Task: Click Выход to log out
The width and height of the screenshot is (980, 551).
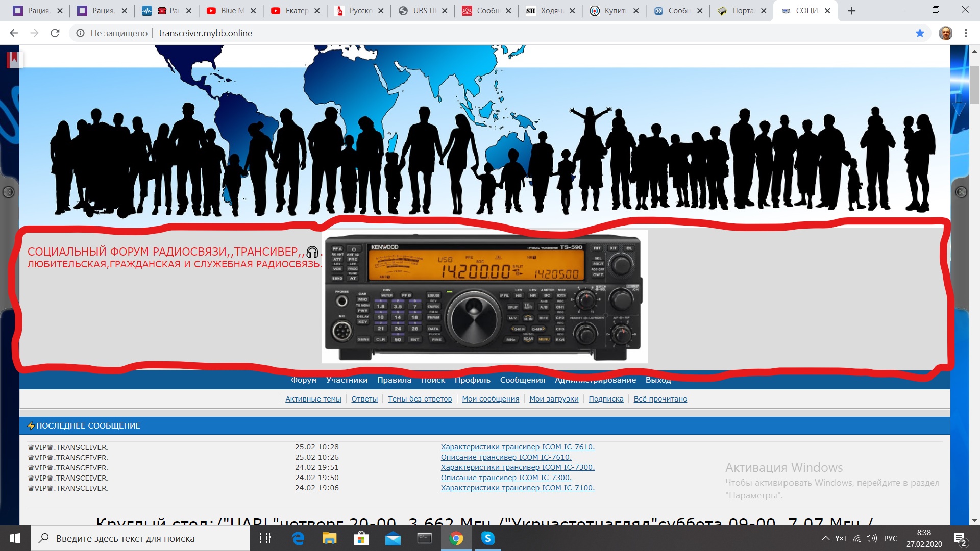Action: tap(658, 380)
